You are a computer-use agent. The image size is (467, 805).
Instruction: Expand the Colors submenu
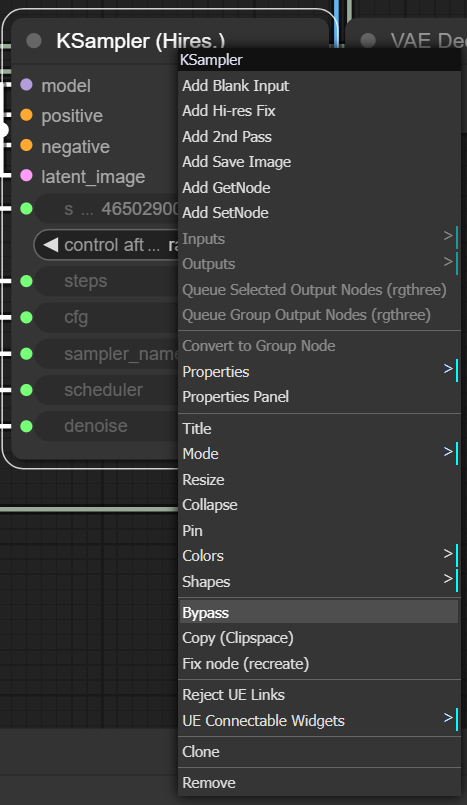319,555
